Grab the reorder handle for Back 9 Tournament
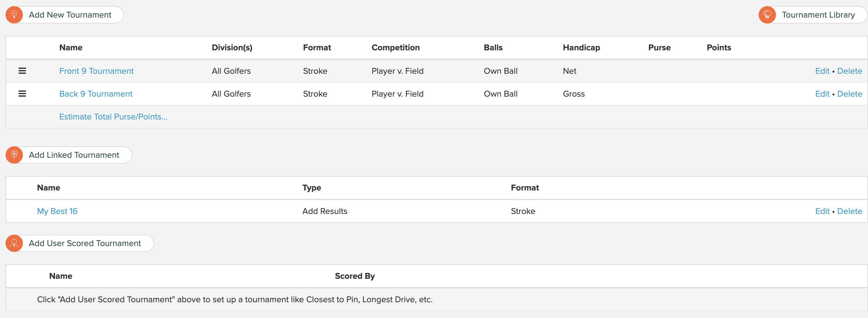 (22, 94)
